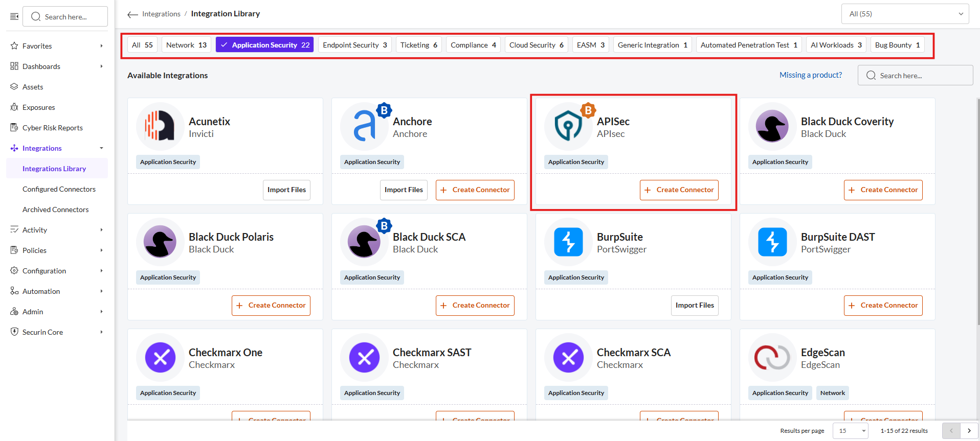
Task: Click the sidebar Search here field
Action: pos(65,16)
